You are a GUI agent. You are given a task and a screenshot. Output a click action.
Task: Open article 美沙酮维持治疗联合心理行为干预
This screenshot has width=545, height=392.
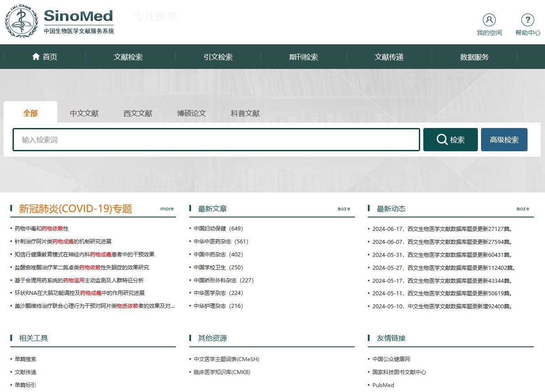pyautogui.click(x=95, y=306)
